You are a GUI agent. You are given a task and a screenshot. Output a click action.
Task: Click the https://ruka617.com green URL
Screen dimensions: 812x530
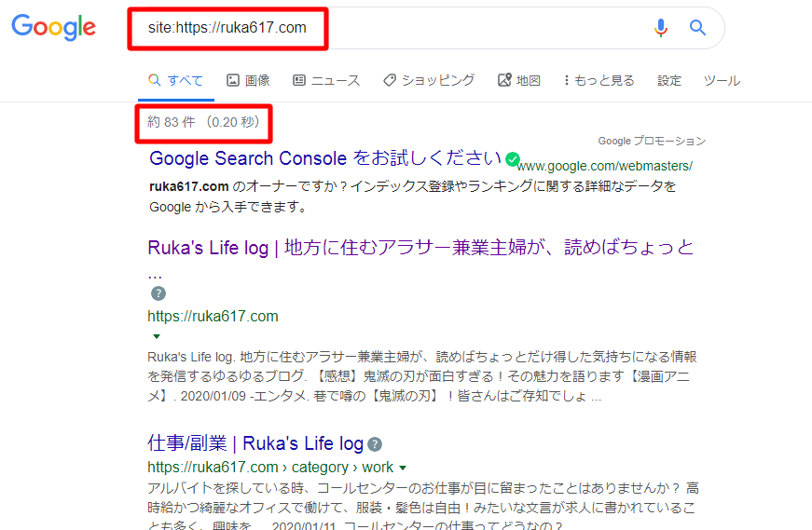tap(213, 317)
